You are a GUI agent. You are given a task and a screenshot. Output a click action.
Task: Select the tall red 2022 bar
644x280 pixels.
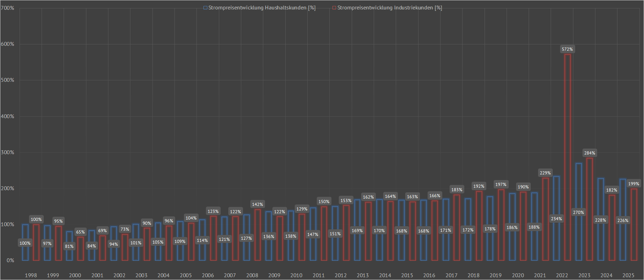[x=567, y=157]
